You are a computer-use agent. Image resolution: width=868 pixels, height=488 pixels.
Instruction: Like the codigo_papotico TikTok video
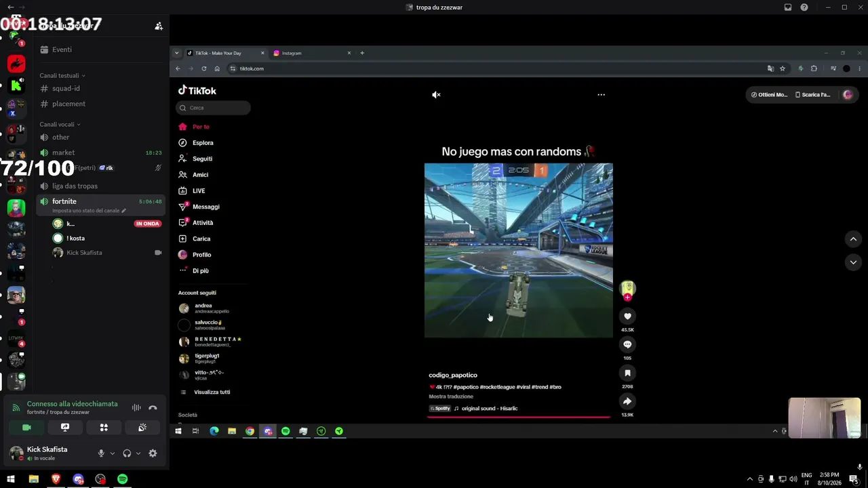point(627,317)
